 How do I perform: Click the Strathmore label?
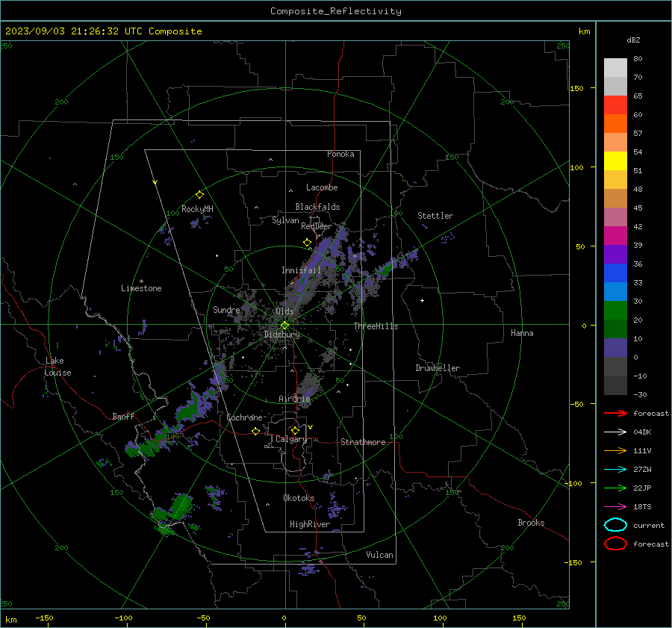(363, 442)
